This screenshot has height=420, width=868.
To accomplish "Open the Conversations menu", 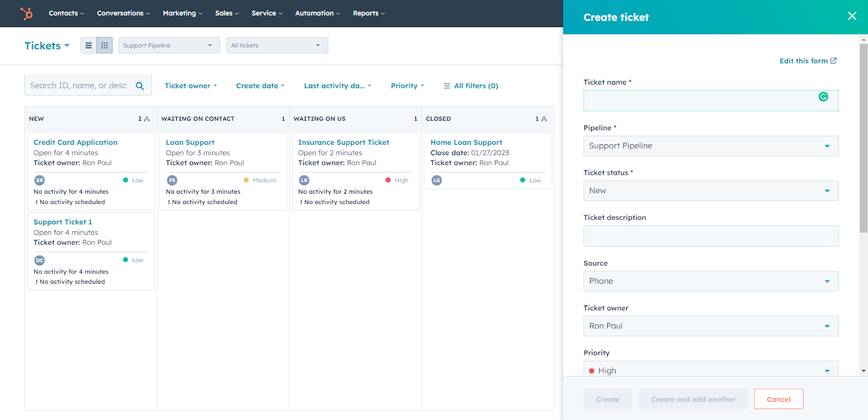I will tap(123, 13).
